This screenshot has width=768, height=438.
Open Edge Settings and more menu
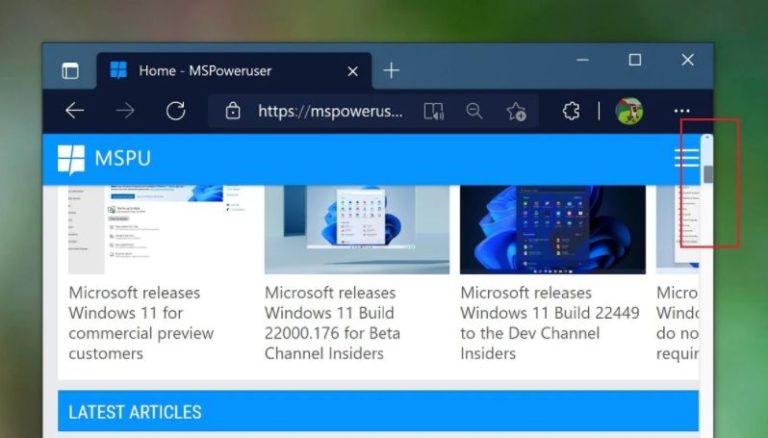[x=681, y=111]
